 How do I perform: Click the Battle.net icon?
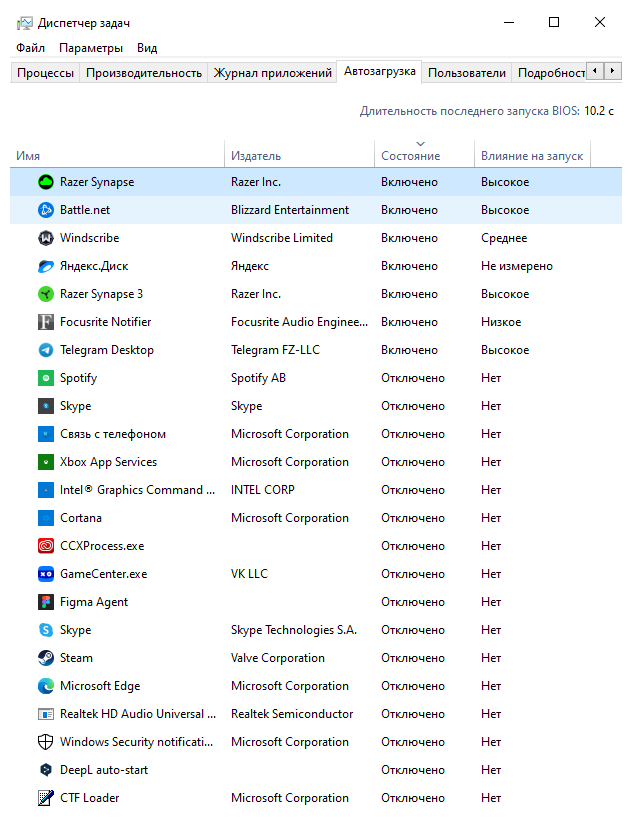[46, 210]
